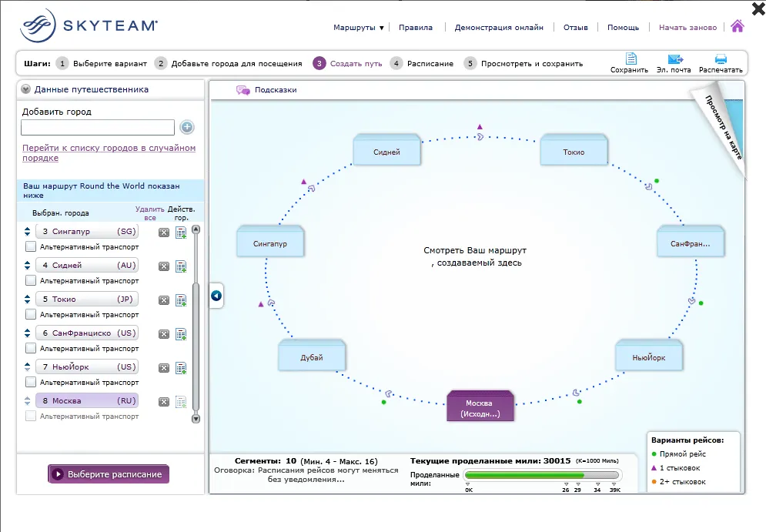Open the Отзыв menu item
Viewport: 766px width, 532px height.
pos(576,28)
